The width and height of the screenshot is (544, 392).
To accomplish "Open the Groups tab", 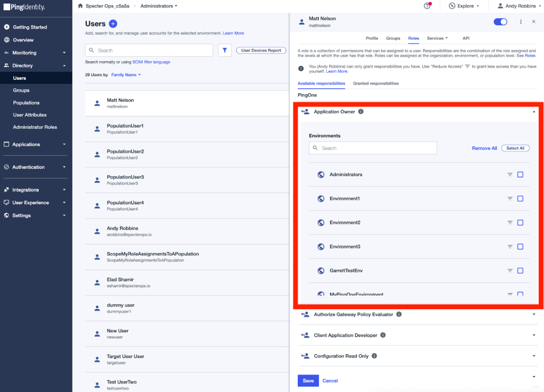I will 393,38.
